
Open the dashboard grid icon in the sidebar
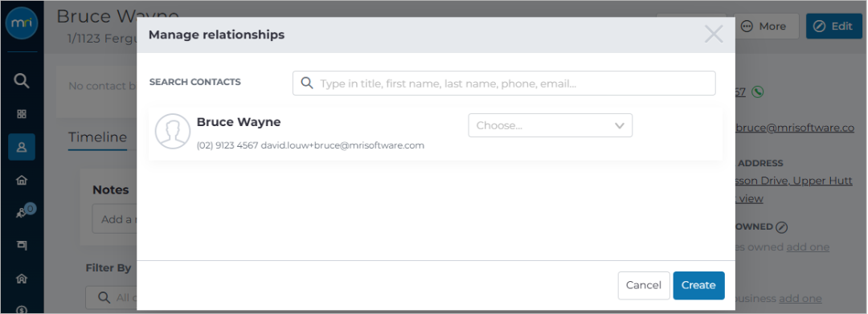(22, 114)
